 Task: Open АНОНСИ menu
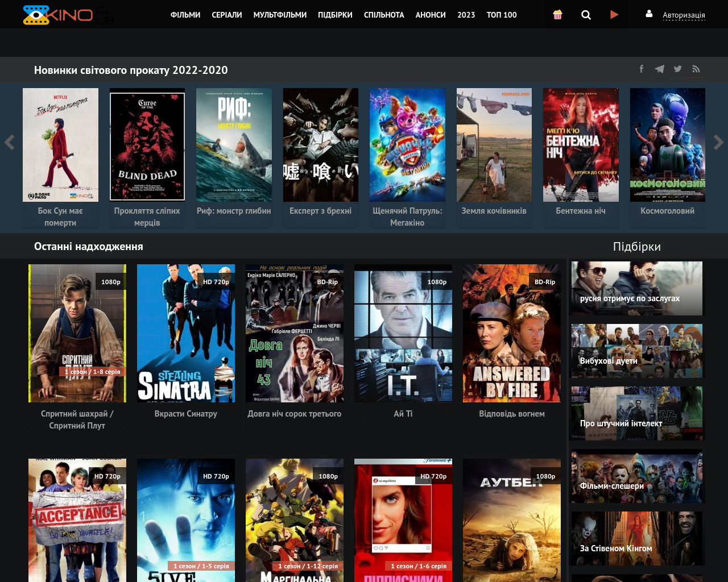click(x=431, y=15)
